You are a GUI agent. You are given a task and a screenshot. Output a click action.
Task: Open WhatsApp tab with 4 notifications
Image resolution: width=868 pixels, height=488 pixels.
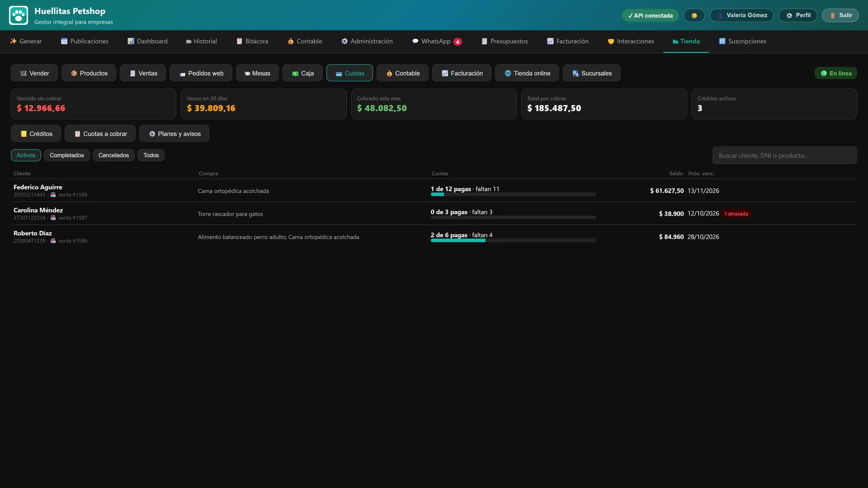pyautogui.click(x=437, y=41)
